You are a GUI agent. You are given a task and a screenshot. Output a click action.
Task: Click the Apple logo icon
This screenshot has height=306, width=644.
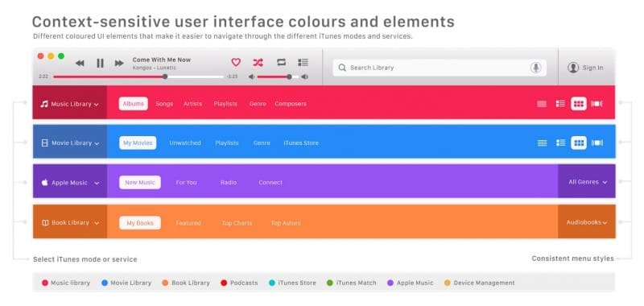[45, 182]
